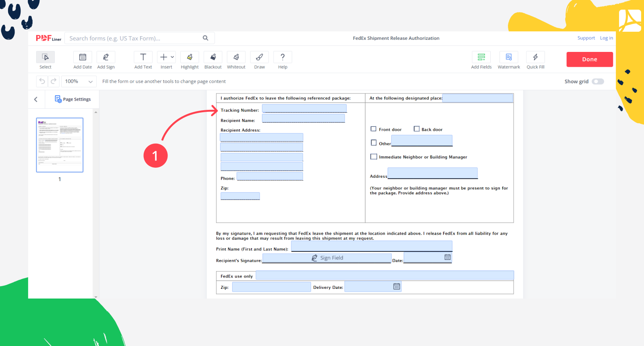Click the Add Date calendar icon

[x=83, y=57]
